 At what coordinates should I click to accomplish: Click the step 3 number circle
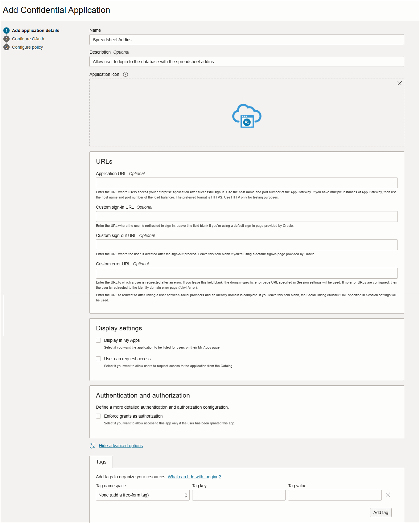[x=6, y=47]
